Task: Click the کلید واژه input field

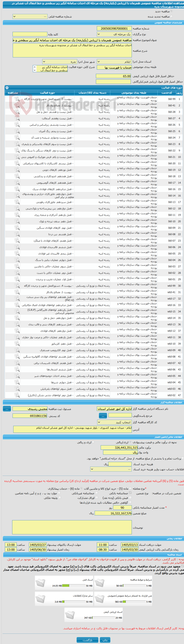Action: point(30,34)
